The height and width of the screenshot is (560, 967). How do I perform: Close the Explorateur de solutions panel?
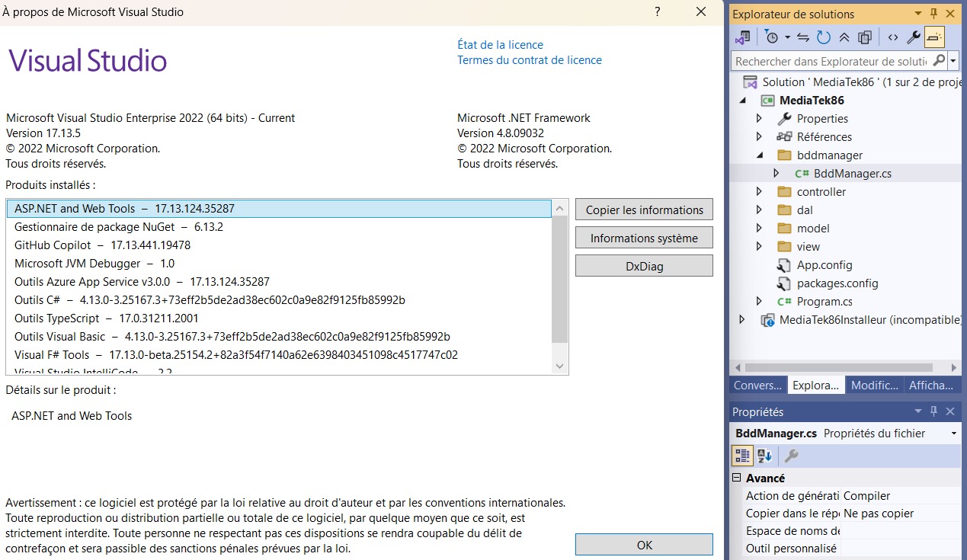tap(950, 14)
